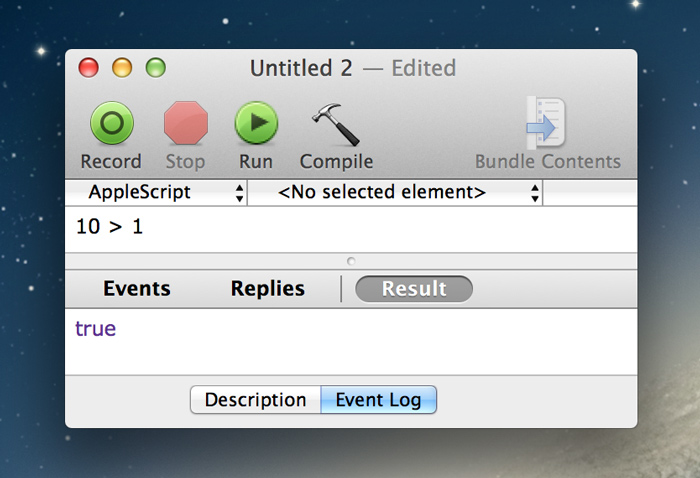700x478 pixels.
Task: Click the AppleScript dropdown stepper arrows
Action: (240, 193)
